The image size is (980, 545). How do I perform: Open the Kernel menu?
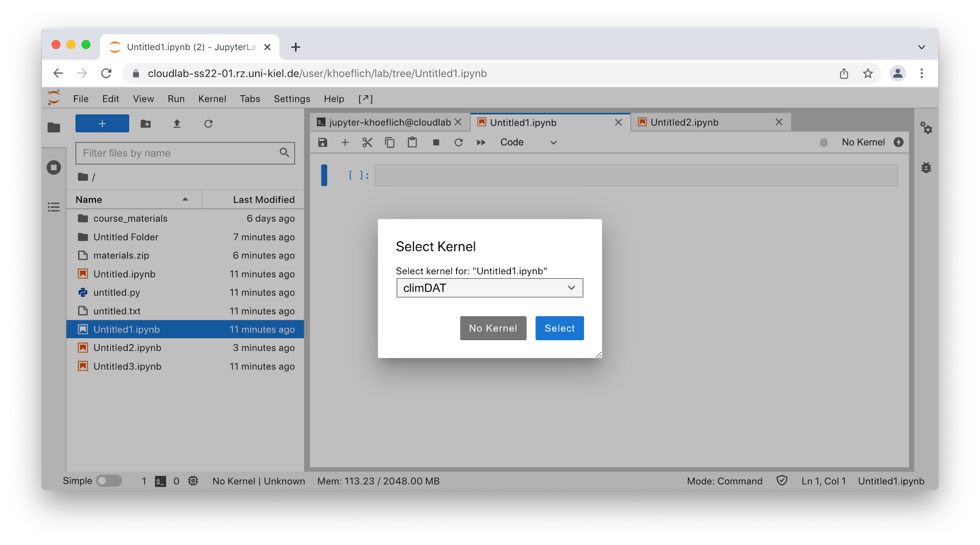(212, 99)
